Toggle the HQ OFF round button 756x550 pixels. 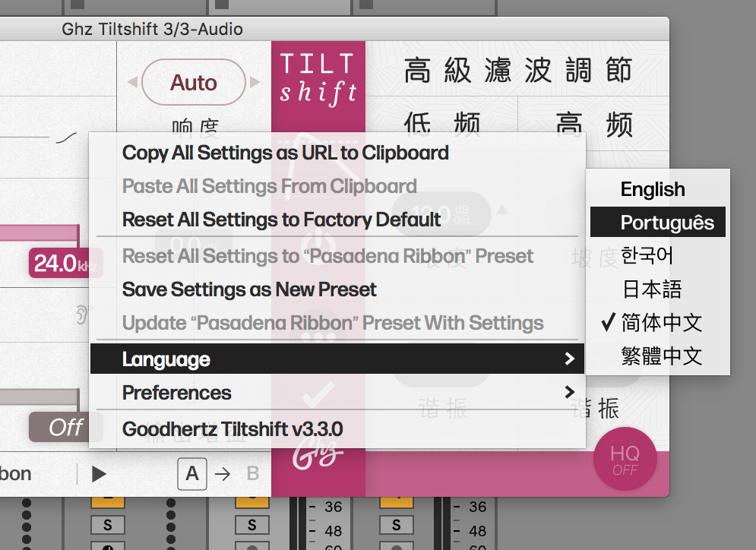(x=625, y=459)
